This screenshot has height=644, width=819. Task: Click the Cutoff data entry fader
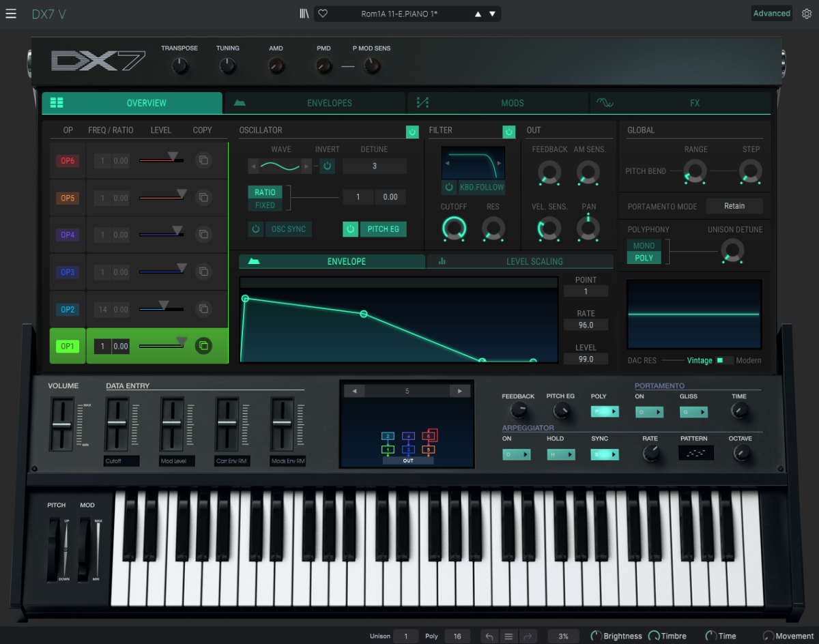117,424
